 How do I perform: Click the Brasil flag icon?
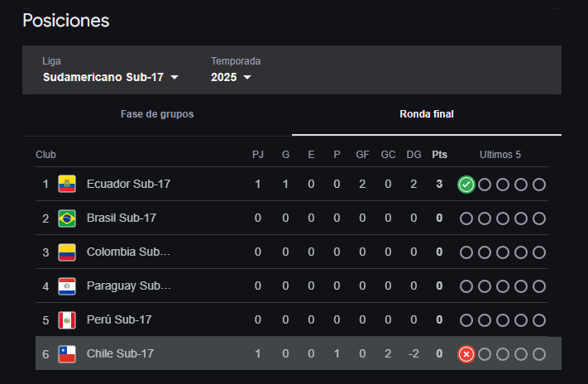pos(67,218)
